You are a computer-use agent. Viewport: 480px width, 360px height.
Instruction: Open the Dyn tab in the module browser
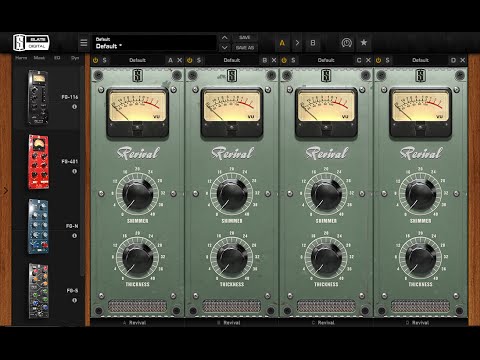pyautogui.click(x=75, y=58)
